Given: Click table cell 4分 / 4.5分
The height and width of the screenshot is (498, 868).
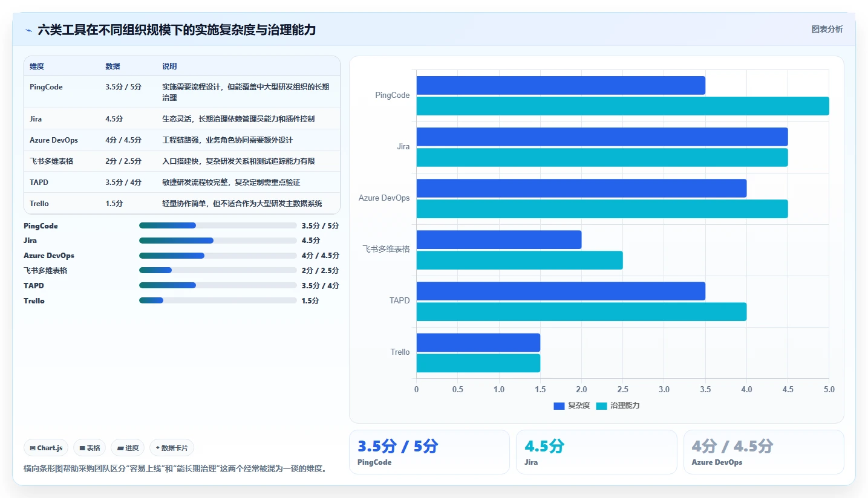Looking at the screenshot, I should pos(123,140).
